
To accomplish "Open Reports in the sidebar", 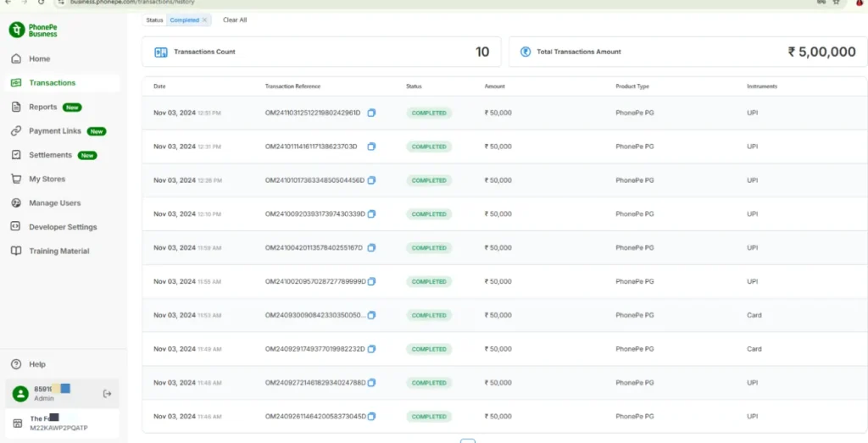I will 42,108.
